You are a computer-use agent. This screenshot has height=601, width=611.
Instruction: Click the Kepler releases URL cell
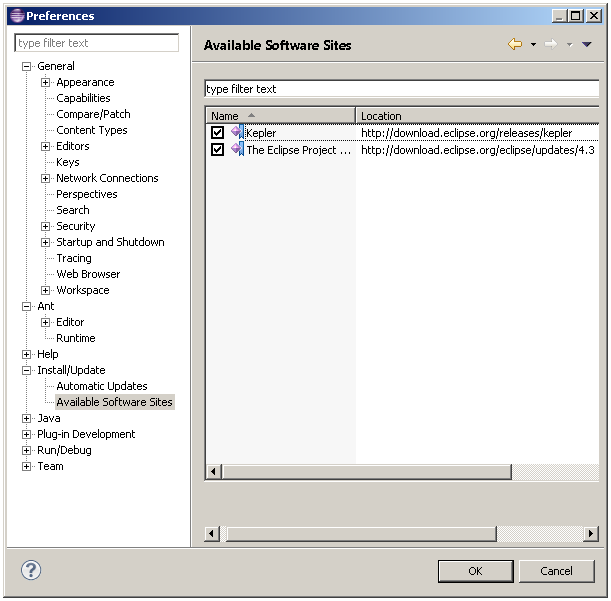pyautogui.click(x=466, y=133)
